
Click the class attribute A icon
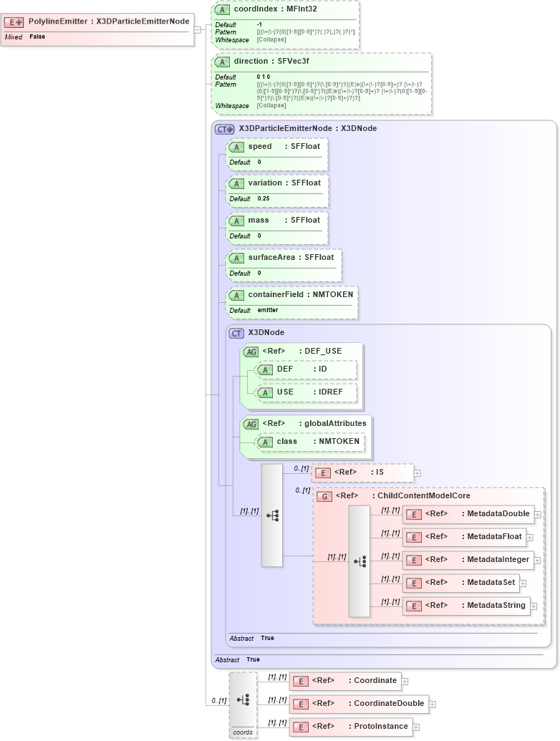[265, 442]
